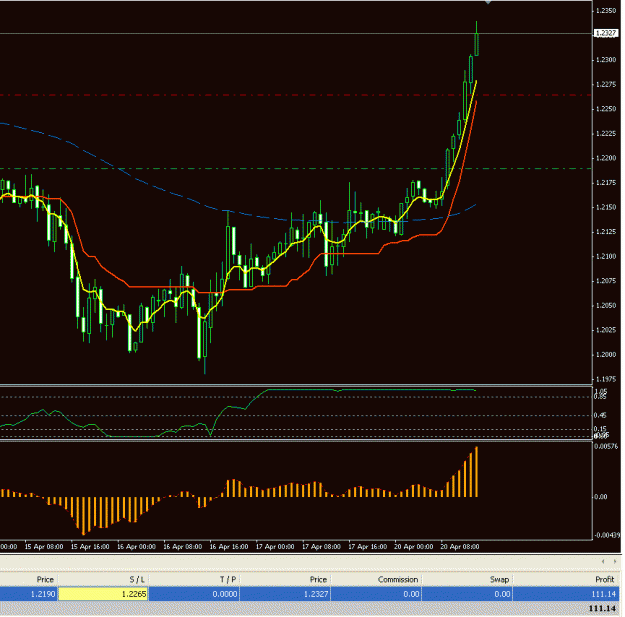Click the highlighted 1.2327 price tag on the price axis
This screenshot has height=617, width=625.
tap(606, 33)
